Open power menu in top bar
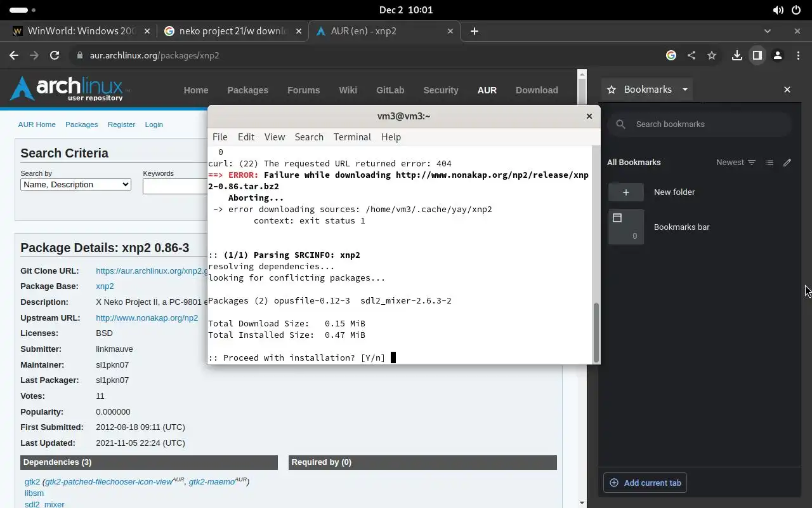 (x=797, y=10)
